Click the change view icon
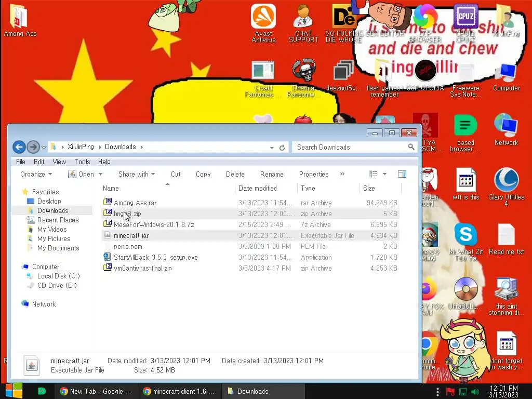 [x=373, y=174]
